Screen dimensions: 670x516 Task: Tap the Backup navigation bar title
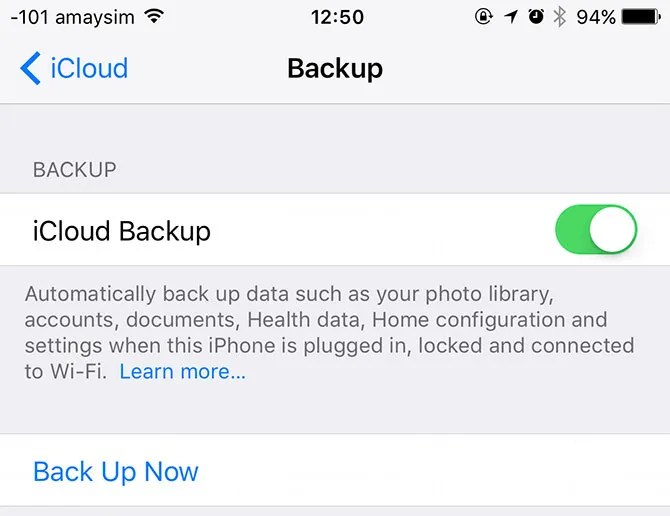coord(335,68)
